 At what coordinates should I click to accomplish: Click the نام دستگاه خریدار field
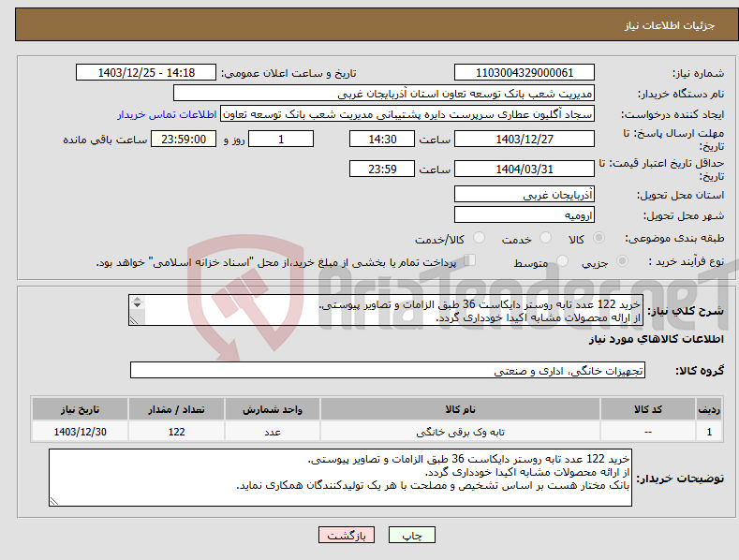click(x=384, y=94)
